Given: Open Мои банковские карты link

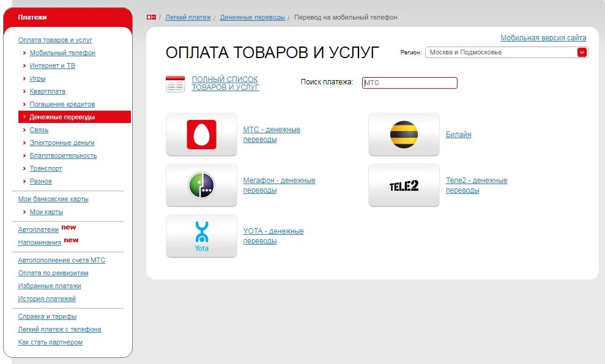Looking at the screenshot, I should tap(53, 199).
